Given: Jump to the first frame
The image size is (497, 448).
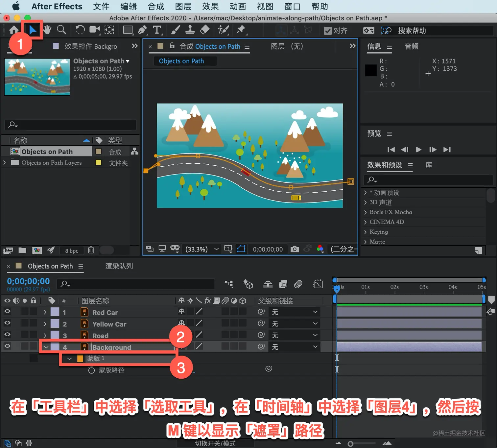Looking at the screenshot, I should (x=391, y=150).
